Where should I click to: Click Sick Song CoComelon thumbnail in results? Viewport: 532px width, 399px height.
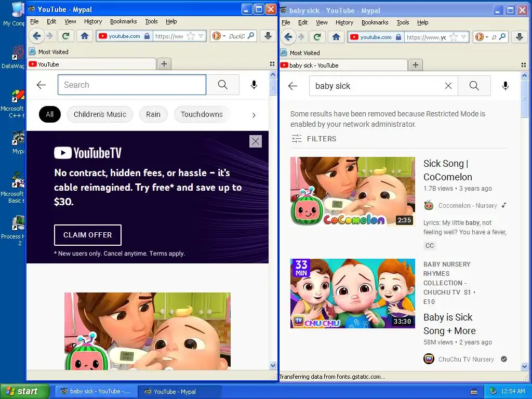353,192
